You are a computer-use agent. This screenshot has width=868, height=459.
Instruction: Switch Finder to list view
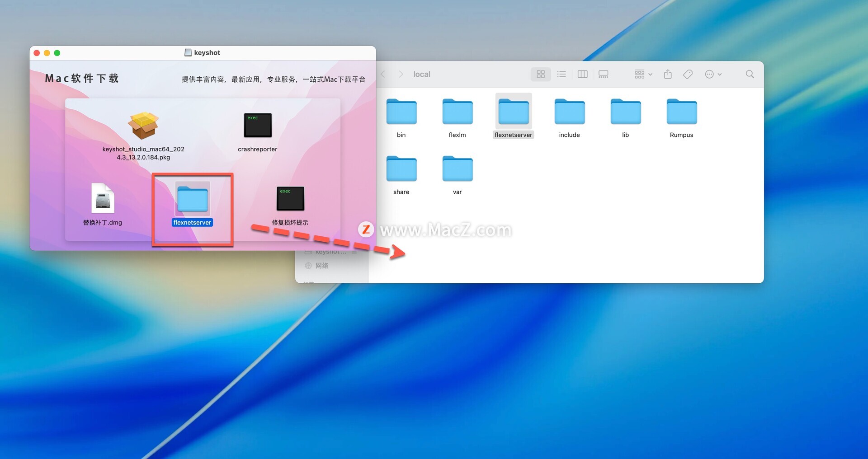pyautogui.click(x=561, y=74)
